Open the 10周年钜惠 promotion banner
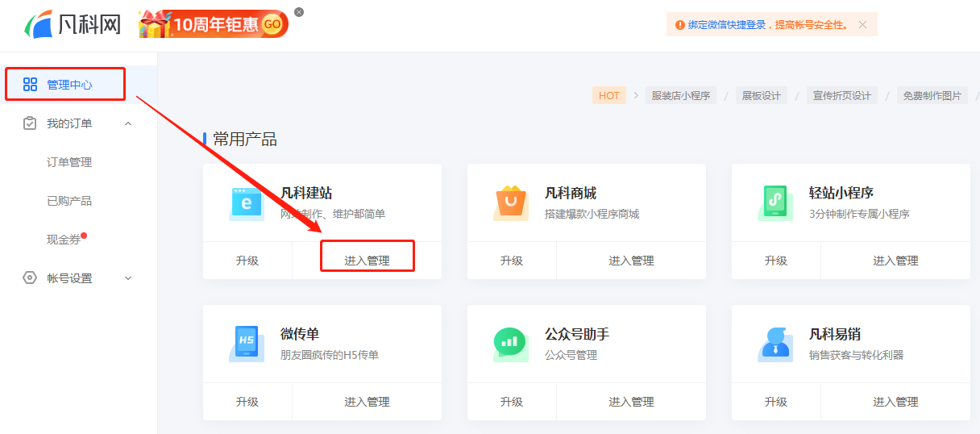 (213, 24)
